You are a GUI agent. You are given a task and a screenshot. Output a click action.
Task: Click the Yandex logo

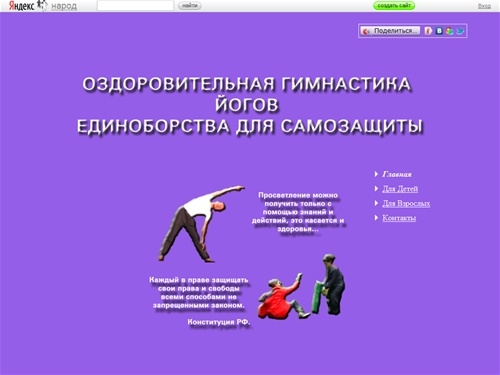tap(22, 5)
